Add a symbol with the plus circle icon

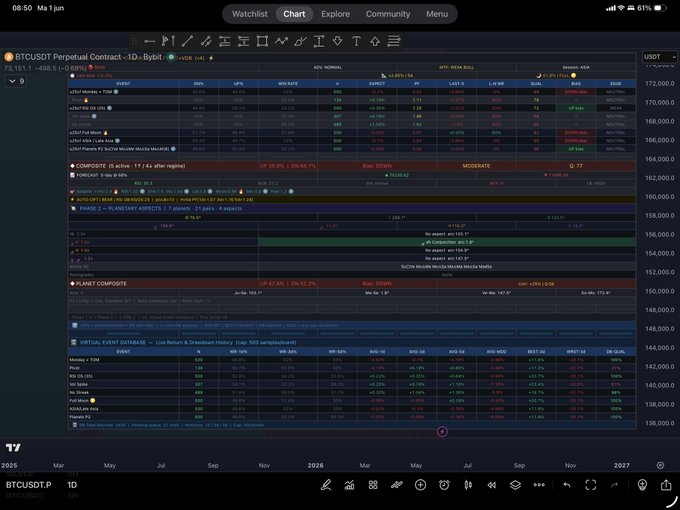click(420, 485)
